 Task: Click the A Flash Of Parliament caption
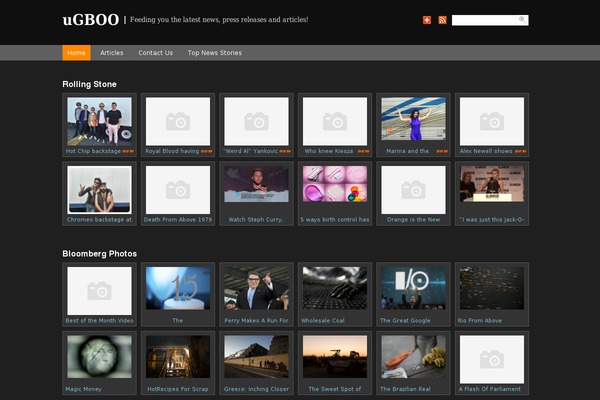click(x=490, y=389)
